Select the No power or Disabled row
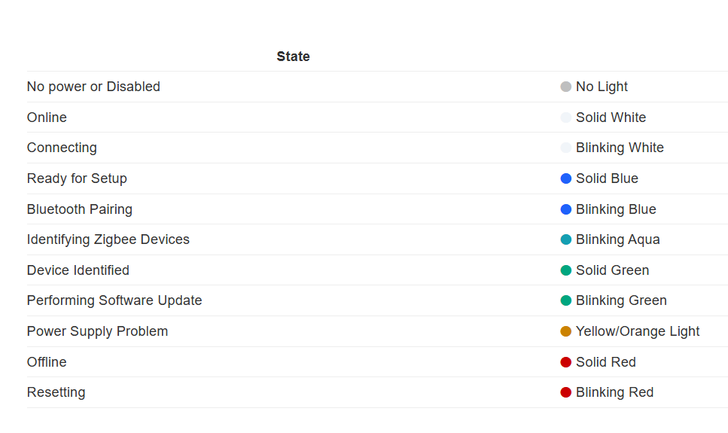This screenshot has width=728, height=433. pos(93,87)
